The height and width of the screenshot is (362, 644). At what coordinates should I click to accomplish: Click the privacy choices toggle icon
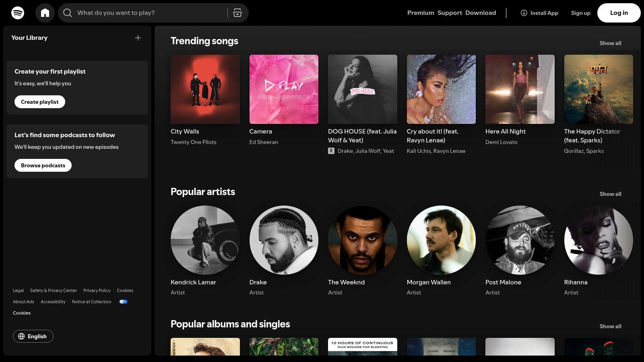123,302
